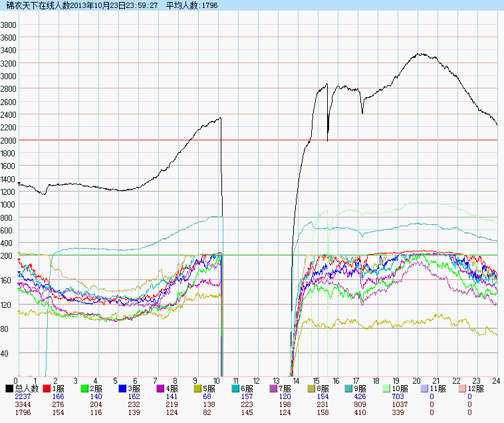Click the 3800 label on the Y axis
Screen dimensions: 504x423
[x=9, y=25]
